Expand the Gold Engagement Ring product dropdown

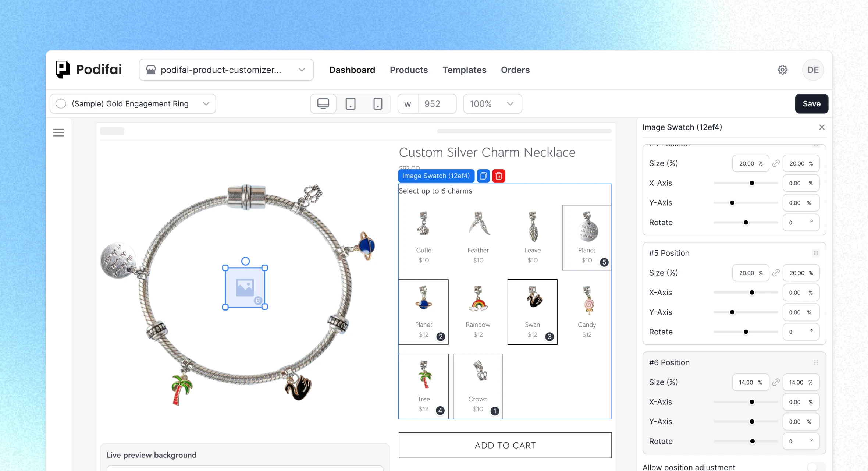206,103
